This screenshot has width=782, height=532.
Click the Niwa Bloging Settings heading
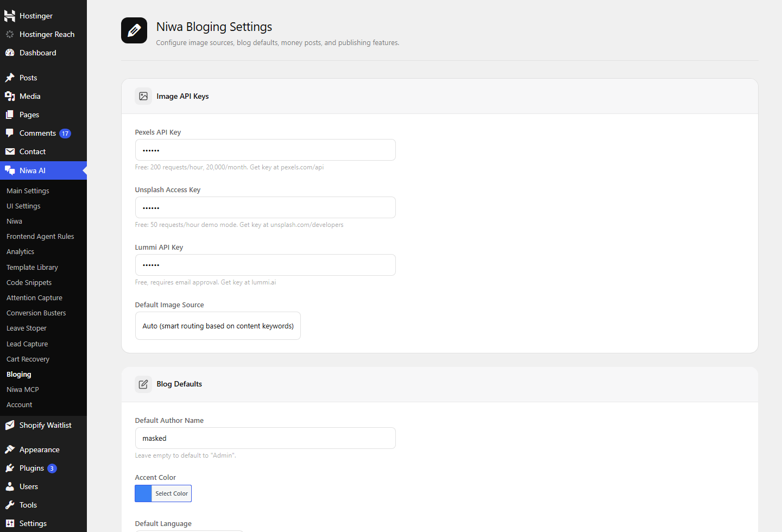(x=214, y=27)
